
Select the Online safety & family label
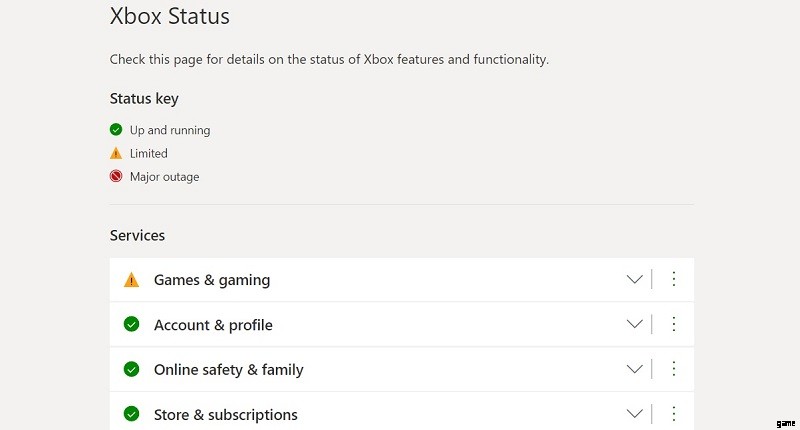229,370
